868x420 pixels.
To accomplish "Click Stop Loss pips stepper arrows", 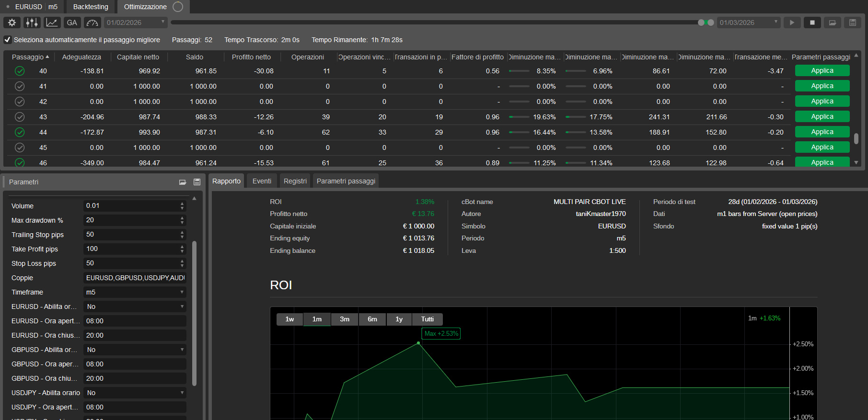I will (x=182, y=263).
